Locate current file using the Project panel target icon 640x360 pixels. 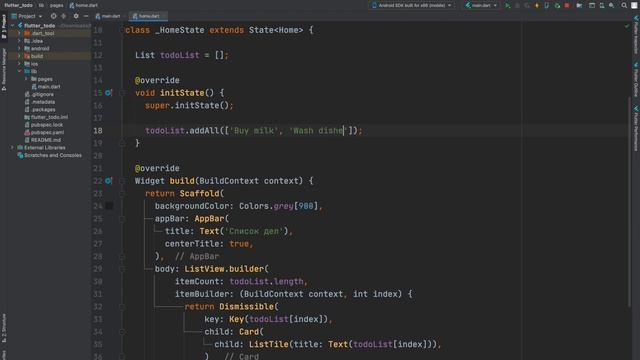pyautogui.click(x=53, y=16)
